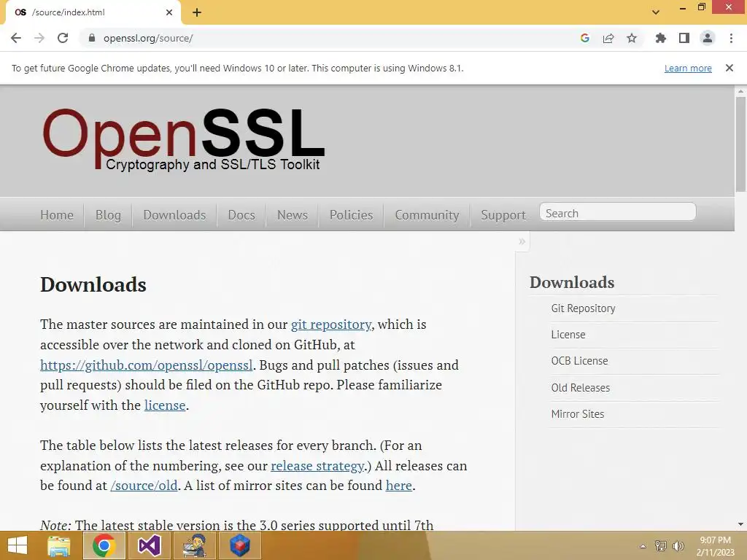Follow the mirror sites 'here' link

(x=399, y=485)
